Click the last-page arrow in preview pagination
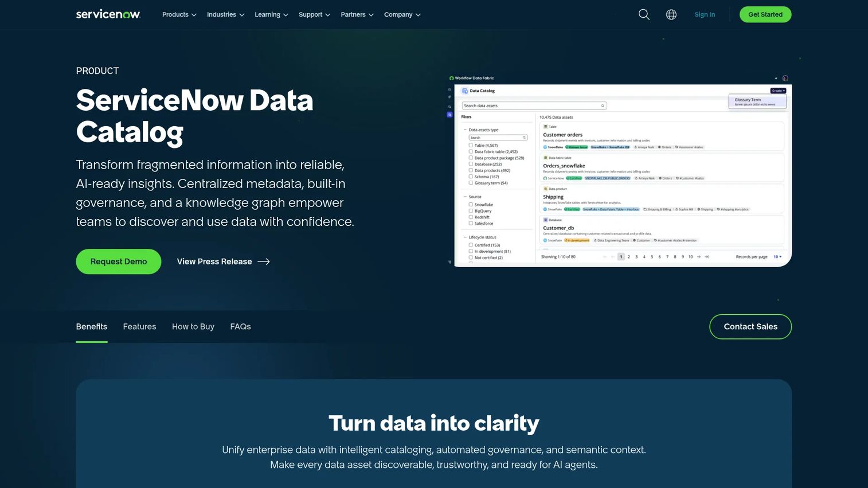868x488 pixels. point(707,257)
